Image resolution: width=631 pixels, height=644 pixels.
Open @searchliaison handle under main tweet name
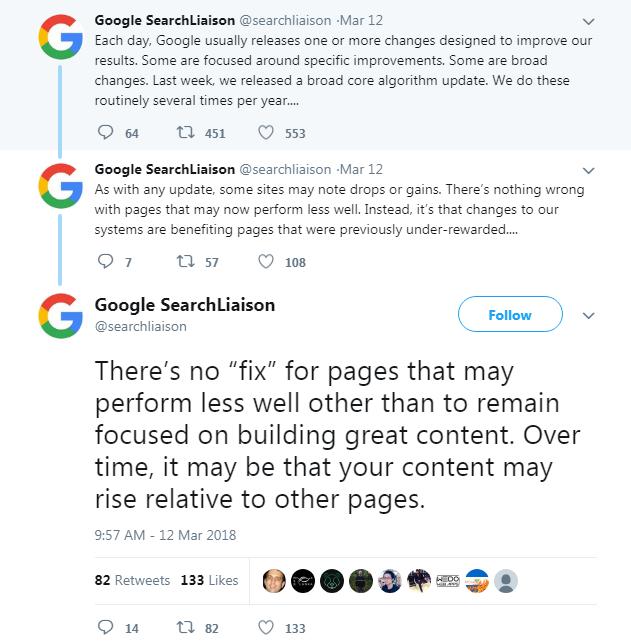point(140,326)
